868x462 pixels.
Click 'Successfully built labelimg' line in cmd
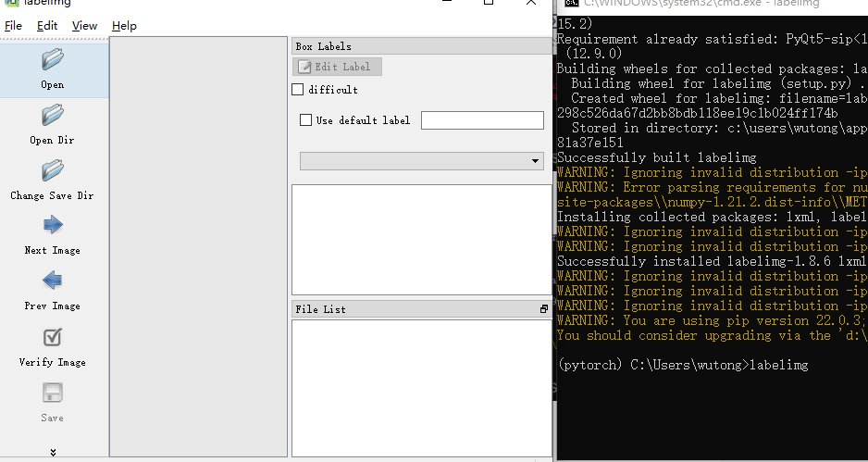click(656, 158)
